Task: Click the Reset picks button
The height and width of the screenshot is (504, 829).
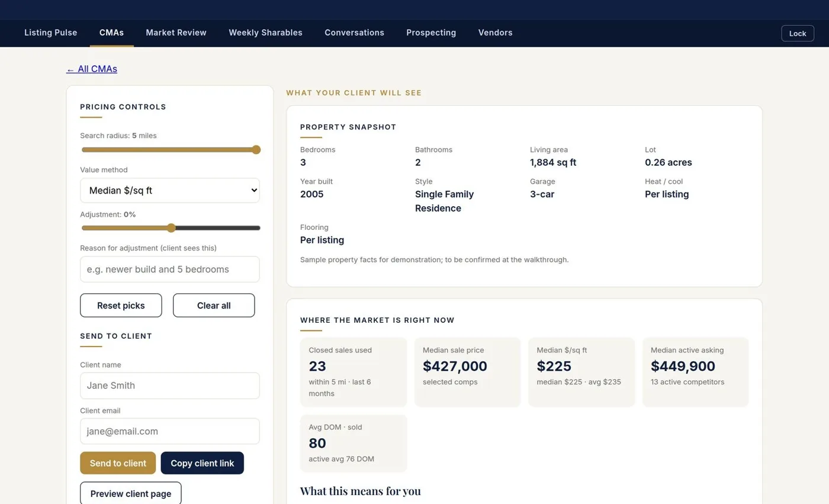Action: [x=121, y=306]
